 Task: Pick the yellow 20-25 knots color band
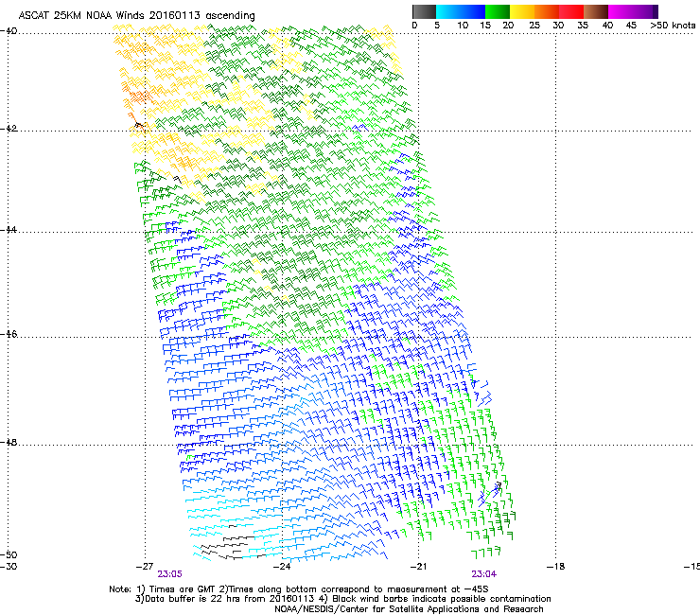522,11
